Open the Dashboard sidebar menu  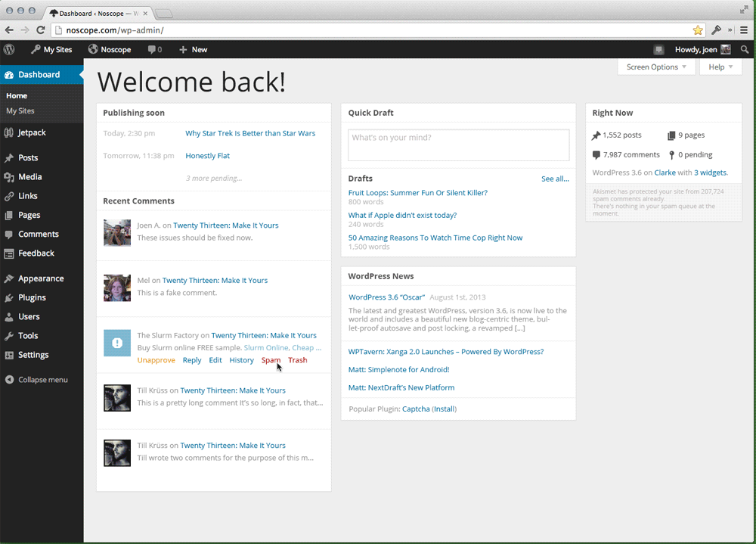(42, 75)
